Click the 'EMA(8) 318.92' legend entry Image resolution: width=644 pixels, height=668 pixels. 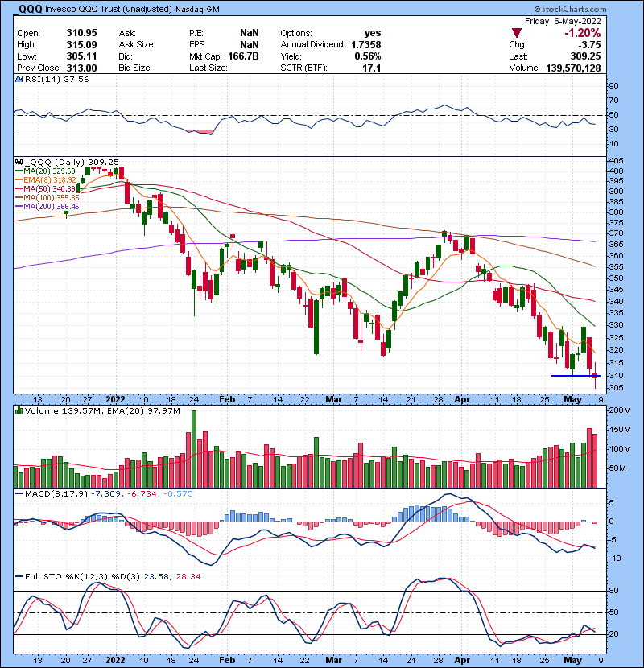(50, 180)
